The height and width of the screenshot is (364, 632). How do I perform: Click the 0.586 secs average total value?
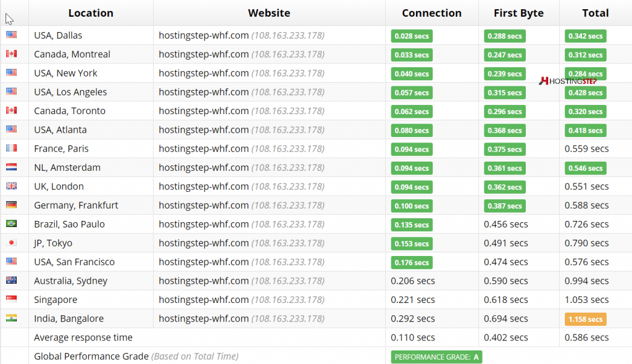point(586,337)
